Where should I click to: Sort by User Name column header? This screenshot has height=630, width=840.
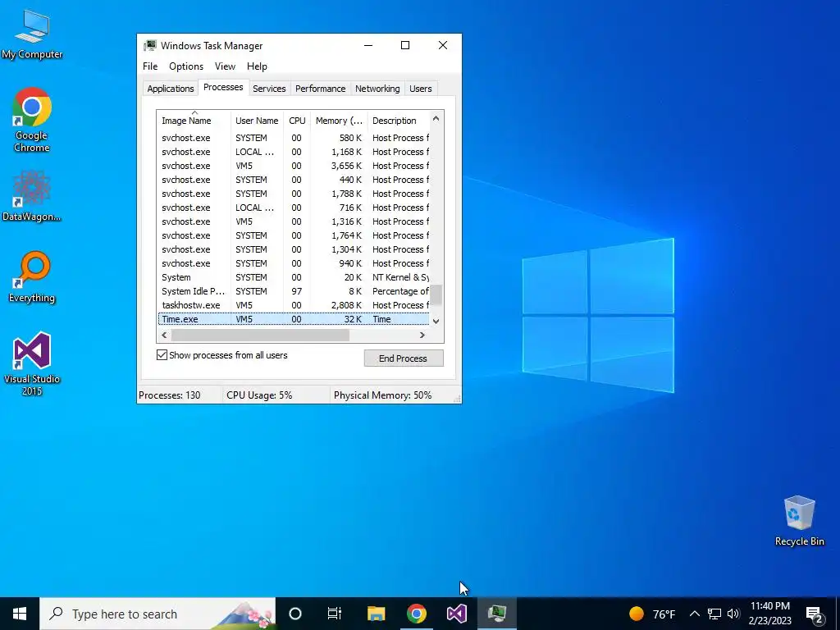pyautogui.click(x=257, y=121)
